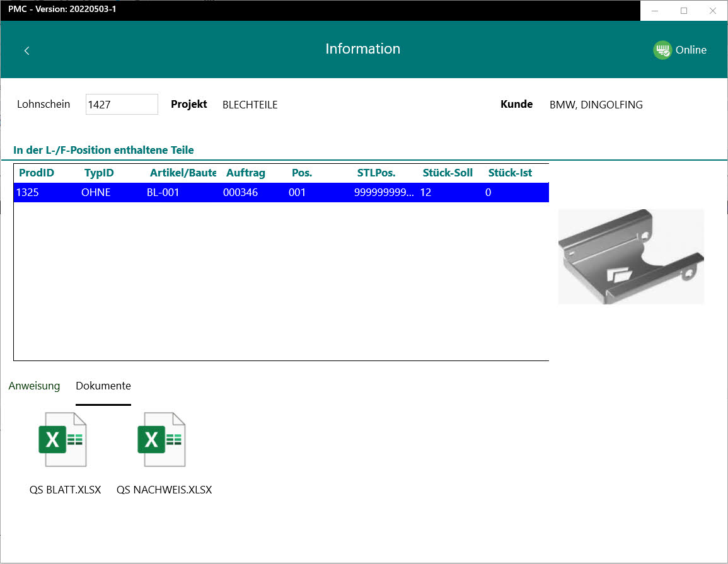728x564 pixels.
Task: Go back using the left chevron arrow
Action: pos(27,50)
